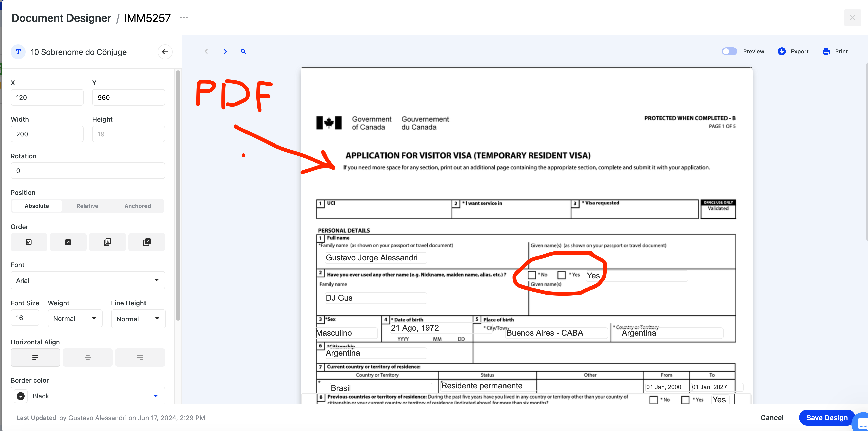The height and width of the screenshot is (431, 868).
Task: Click the Black border color swatch
Action: 21,396
